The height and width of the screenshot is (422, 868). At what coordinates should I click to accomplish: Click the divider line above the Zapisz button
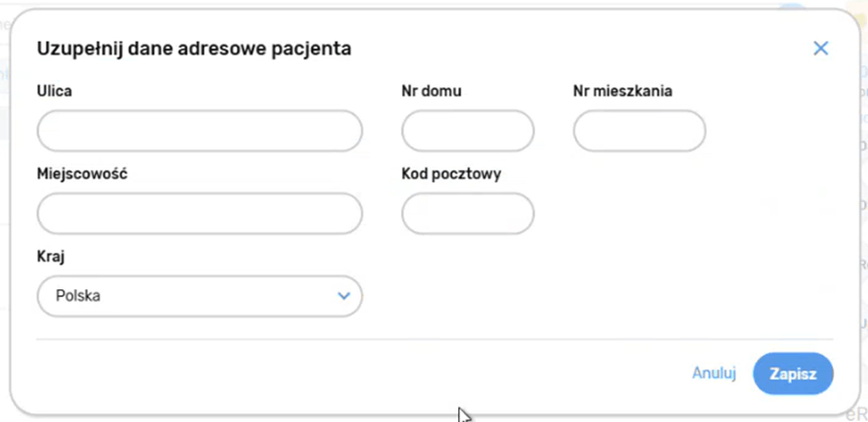click(434, 340)
